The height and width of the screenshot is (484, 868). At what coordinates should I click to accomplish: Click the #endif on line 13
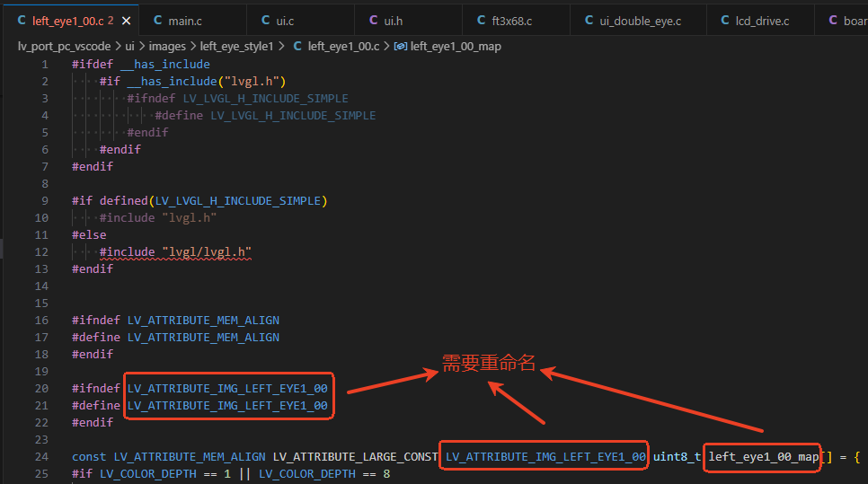93,268
